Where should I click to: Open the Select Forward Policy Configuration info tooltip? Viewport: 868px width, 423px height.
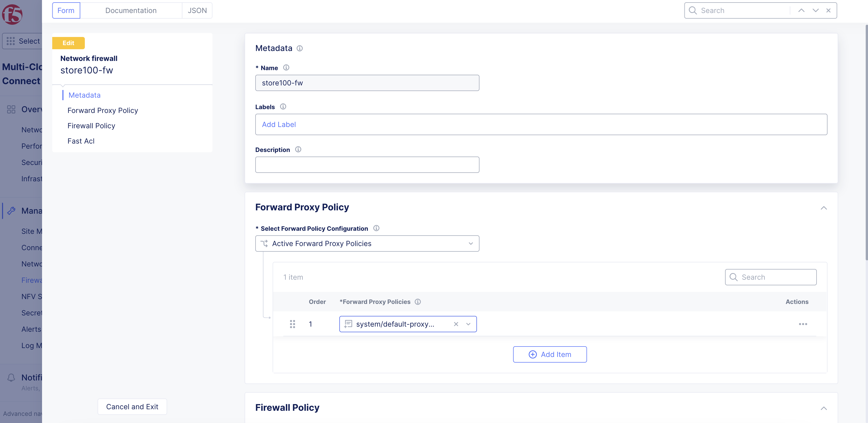(376, 228)
